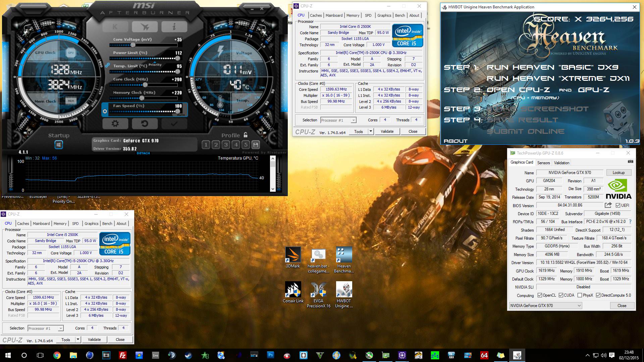This screenshot has width=644, height=362.
Task: Switch to Mainboard tab in top CPU-Z
Action: pos(334,15)
